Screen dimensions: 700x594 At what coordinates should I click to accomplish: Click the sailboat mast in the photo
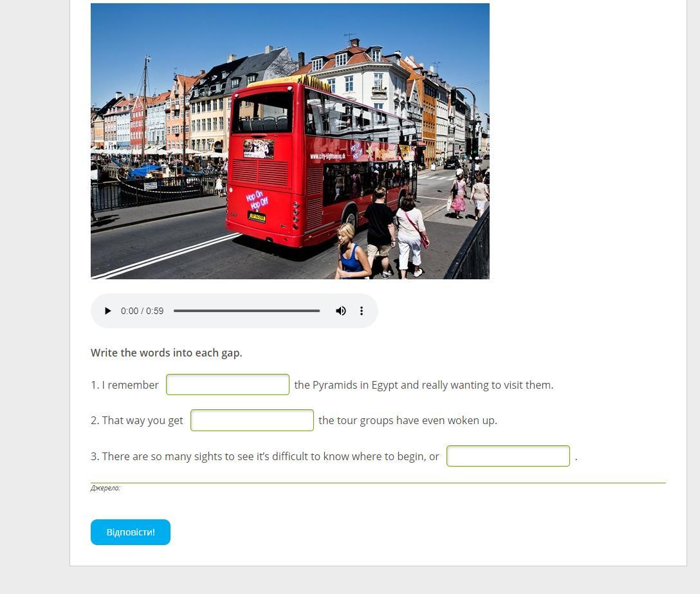[x=145, y=107]
